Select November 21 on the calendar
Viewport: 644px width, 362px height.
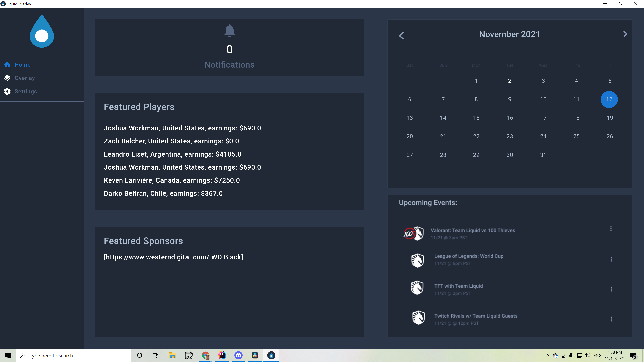443,136
